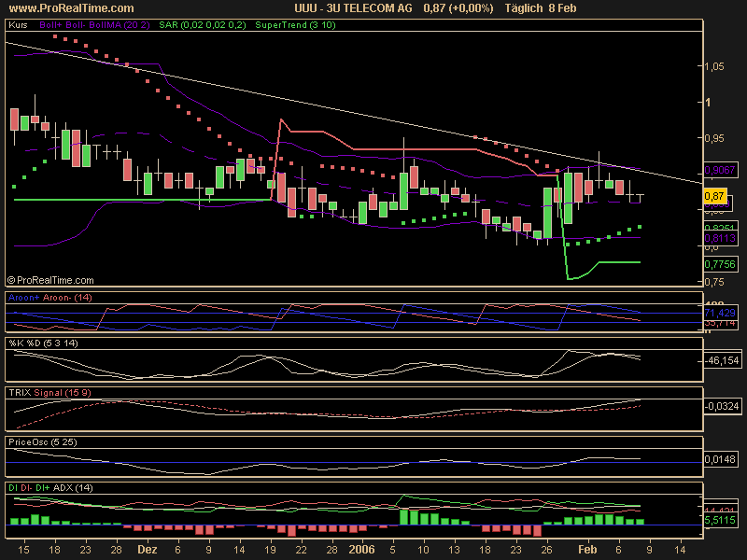This screenshot has height=560, width=747.
Task: Click the 0,0148 PriceOsc value tag
Action: 720,459
